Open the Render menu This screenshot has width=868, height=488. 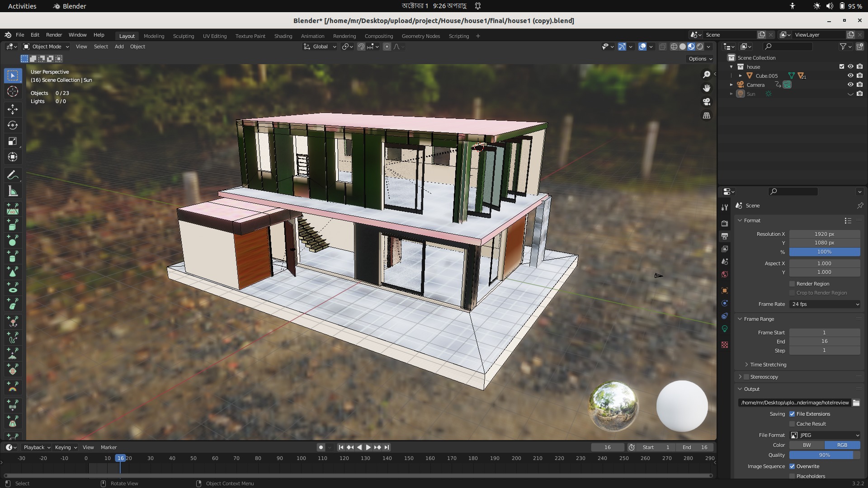click(54, 35)
